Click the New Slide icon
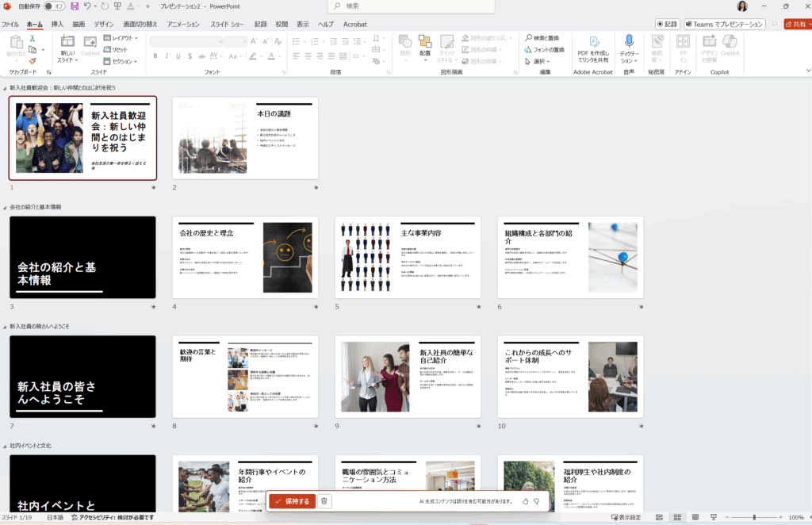 point(67,41)
